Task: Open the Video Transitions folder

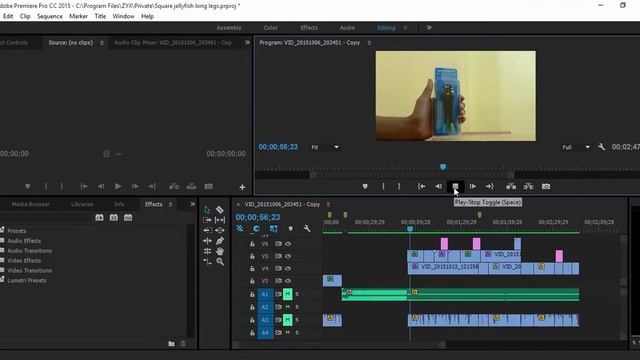Action: (29, 271)
